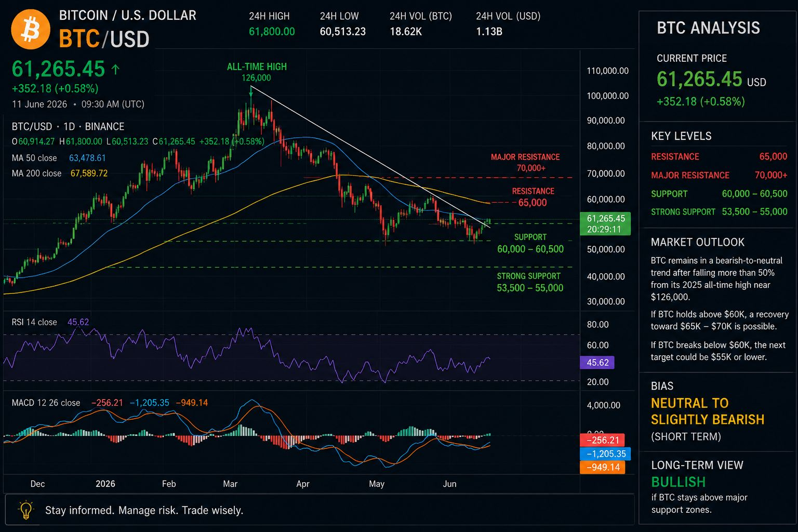Click the MA 50 close value 63,478.61

[87, 158]
